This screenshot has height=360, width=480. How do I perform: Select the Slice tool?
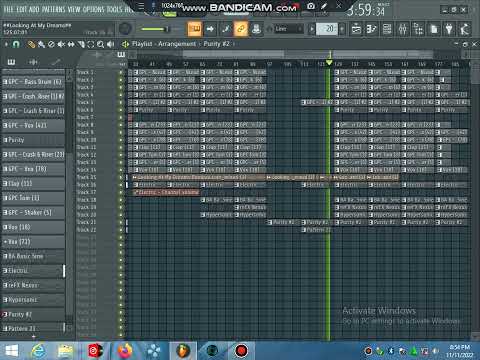point(81,44)
